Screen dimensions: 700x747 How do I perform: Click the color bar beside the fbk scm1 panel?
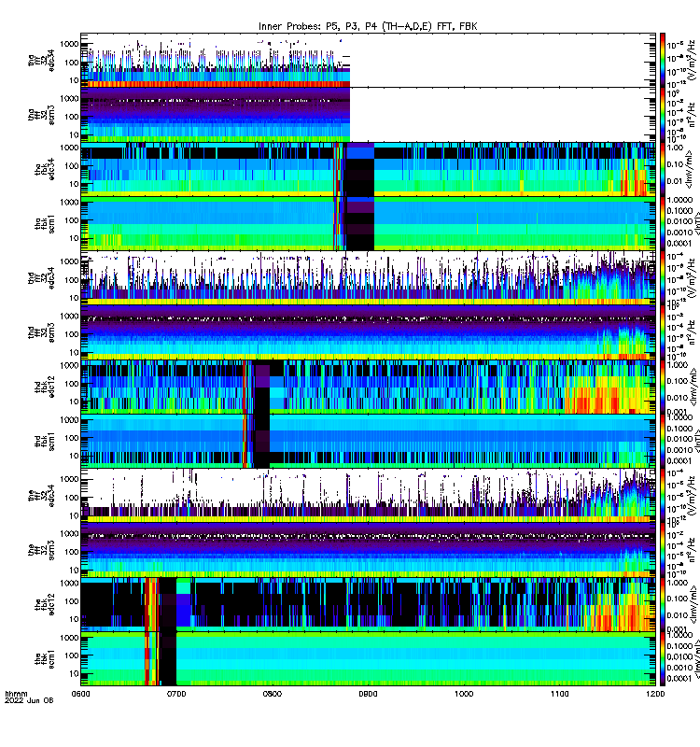pos(663,659)
